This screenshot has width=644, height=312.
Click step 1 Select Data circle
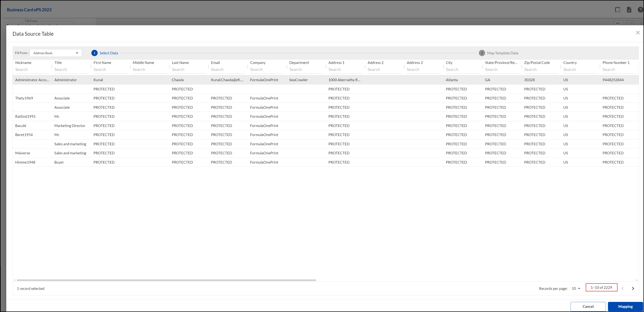pos(94,53)
